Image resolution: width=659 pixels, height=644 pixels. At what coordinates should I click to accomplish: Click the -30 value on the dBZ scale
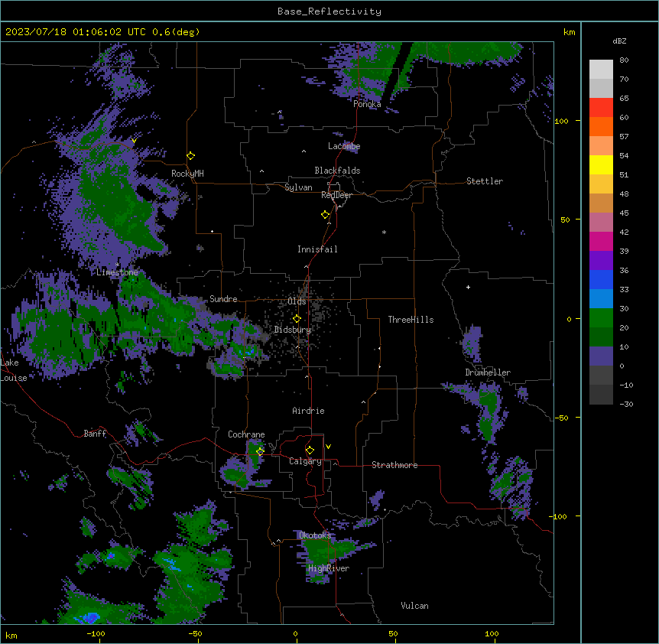(626, 404)
